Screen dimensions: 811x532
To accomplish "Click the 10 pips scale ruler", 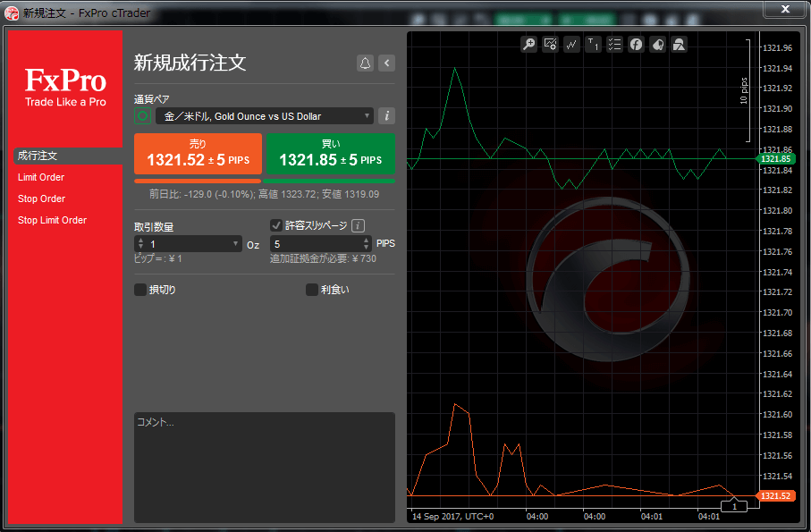I will (747, 90).
